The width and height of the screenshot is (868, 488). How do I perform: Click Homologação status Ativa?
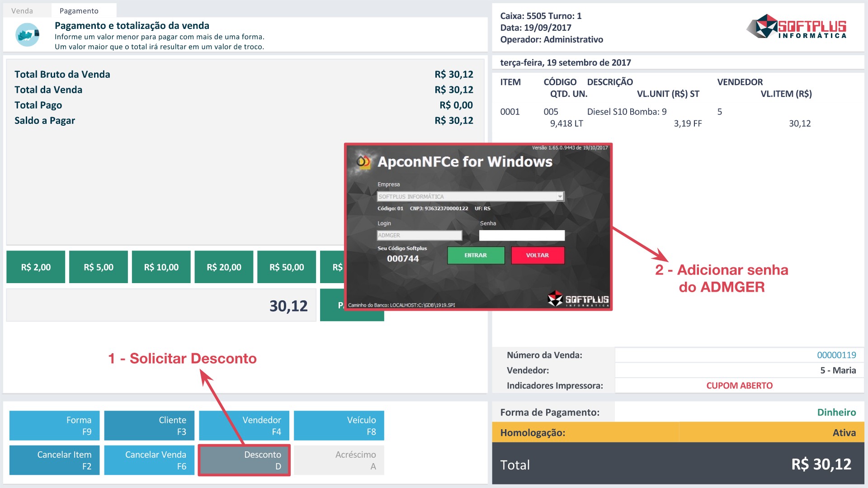click(844, 432)
